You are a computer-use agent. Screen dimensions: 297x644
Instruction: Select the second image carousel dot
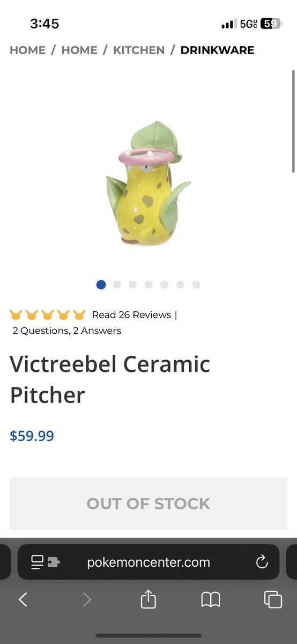click(x=117, y=284)
